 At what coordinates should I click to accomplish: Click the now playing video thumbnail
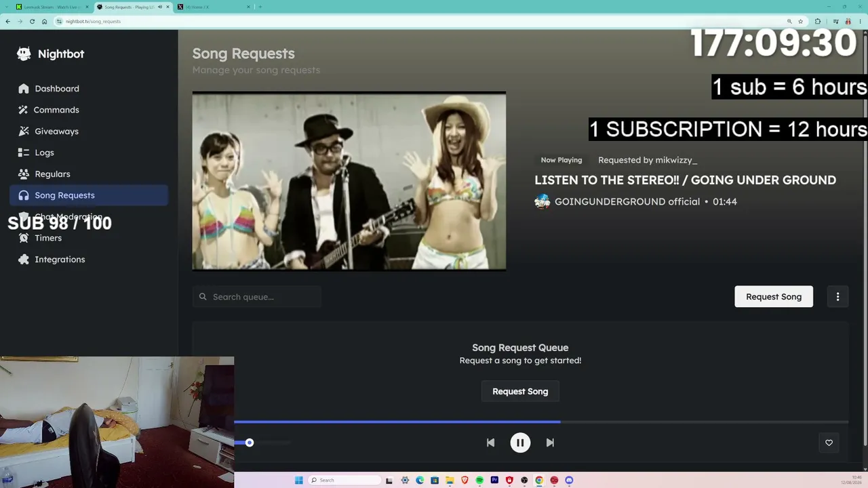349,181
